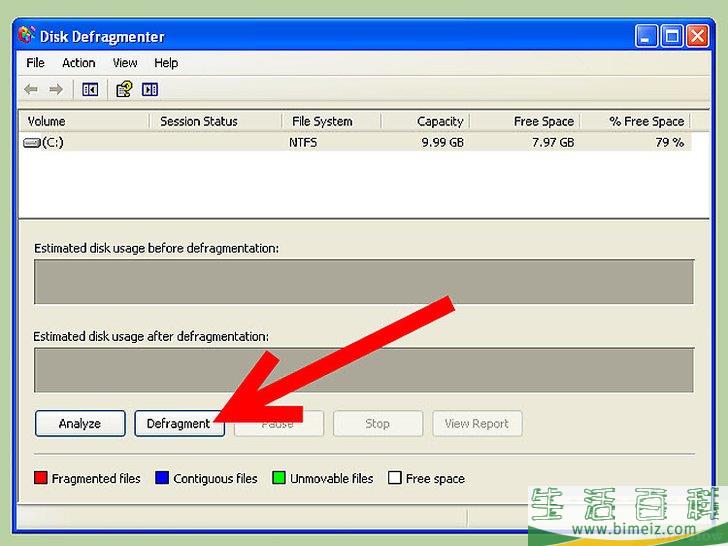Sort by Capacity column header
Viewport: 728px width, 546px height.
pyautogui.click(x=426, y=122)
